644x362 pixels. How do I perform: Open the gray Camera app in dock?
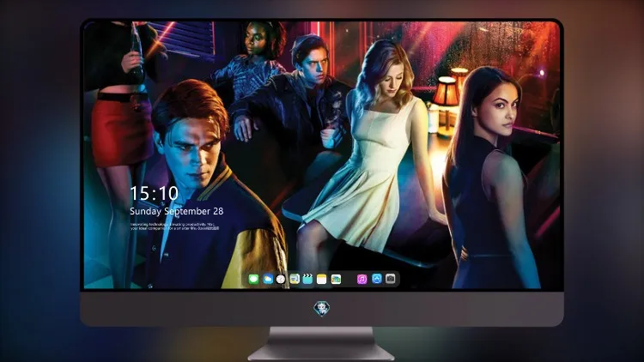tap(391, 279)
